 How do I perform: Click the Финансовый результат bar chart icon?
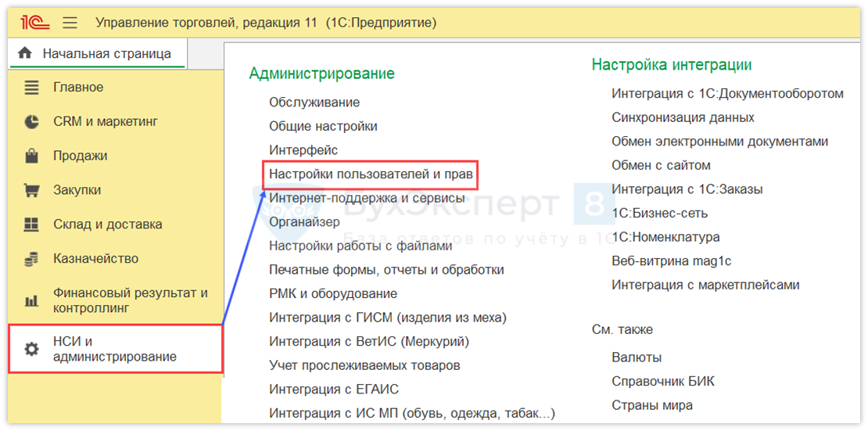coord(32,300)
